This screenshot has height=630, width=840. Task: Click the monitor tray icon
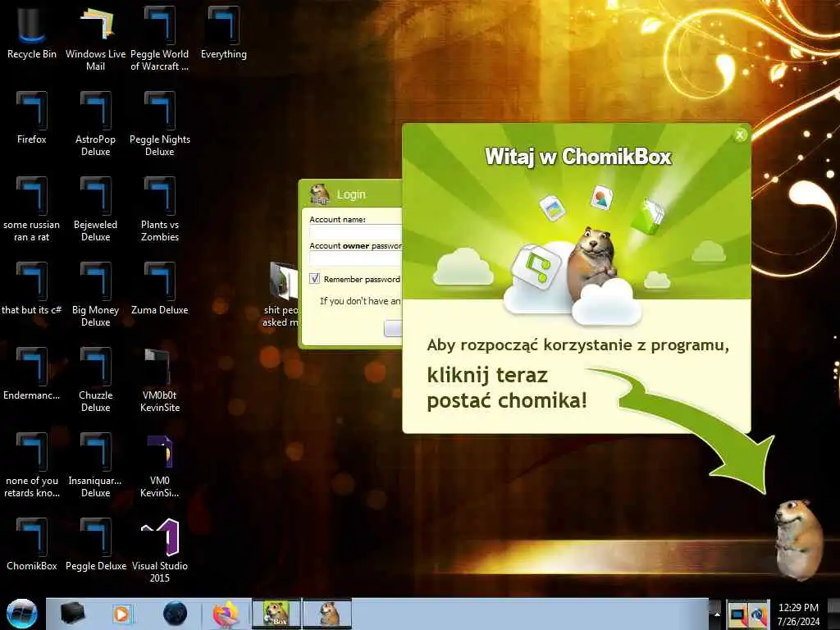tap(737, 614)
